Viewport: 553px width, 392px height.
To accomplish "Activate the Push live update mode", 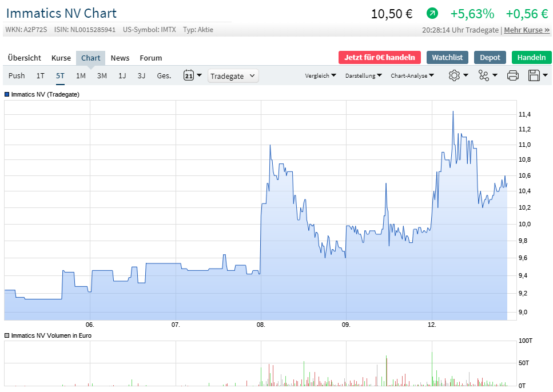I will [x=17, y=75].
